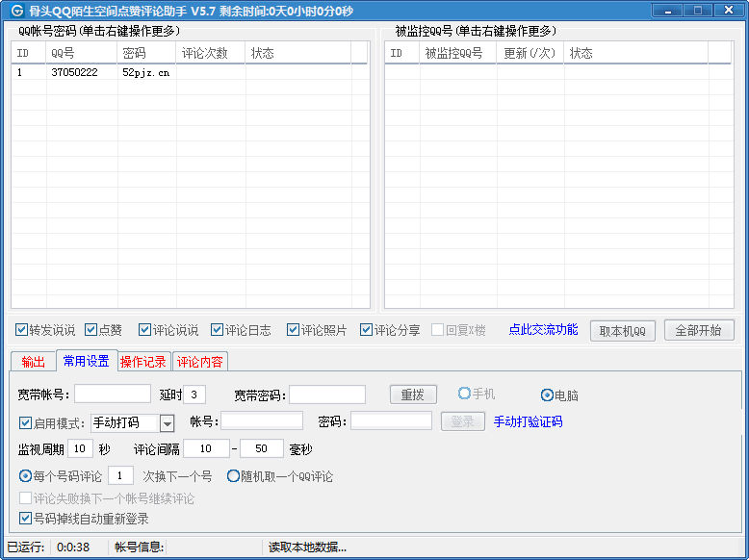This screenshot has width=749, height=560.
Task: Expand the 手动打码 mode dropdown
Action: (167, 423)
